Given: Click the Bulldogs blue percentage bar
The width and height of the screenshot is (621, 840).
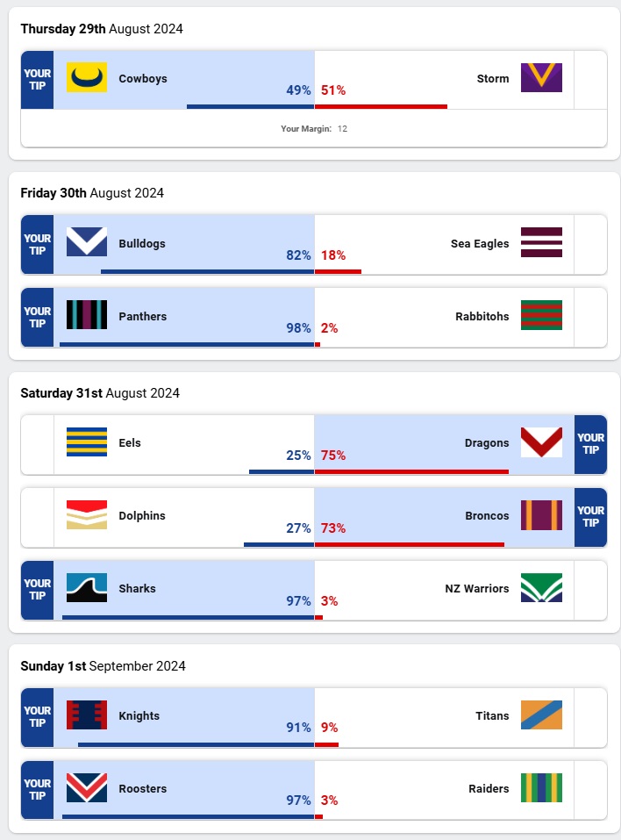Looking at the screenshot, I should coord(207,271).
